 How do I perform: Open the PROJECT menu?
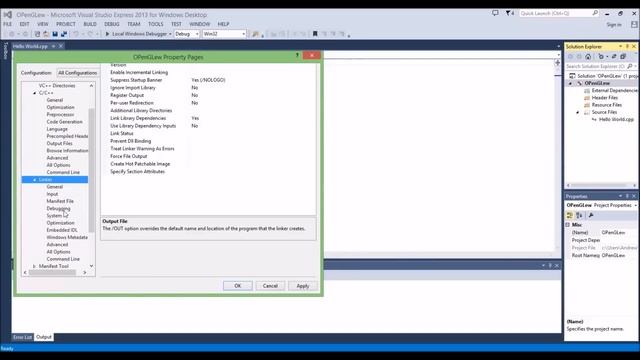click(66, 24)
